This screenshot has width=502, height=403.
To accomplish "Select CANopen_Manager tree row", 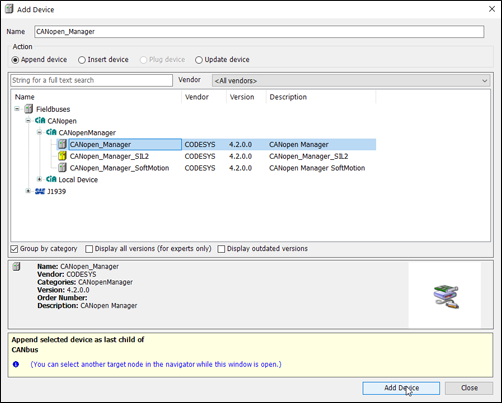I will point(217,144).
